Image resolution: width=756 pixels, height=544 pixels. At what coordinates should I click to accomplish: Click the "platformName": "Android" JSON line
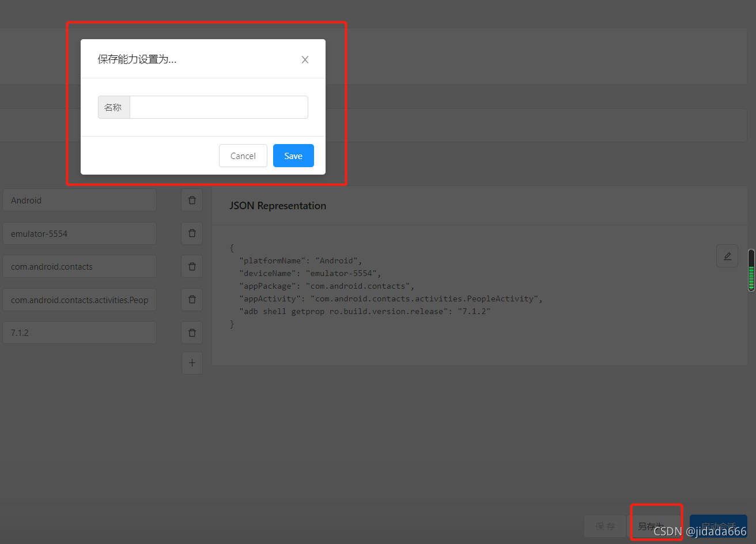point(301,260)
